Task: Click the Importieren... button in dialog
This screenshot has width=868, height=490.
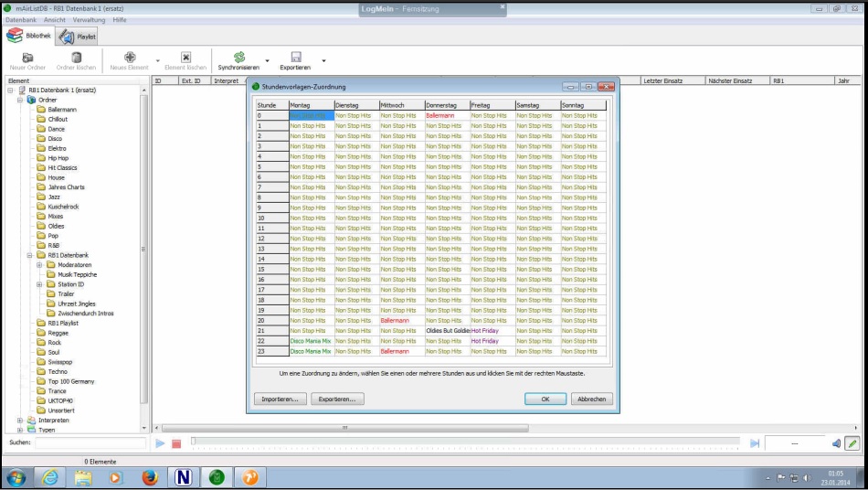Action: (280, 399)
